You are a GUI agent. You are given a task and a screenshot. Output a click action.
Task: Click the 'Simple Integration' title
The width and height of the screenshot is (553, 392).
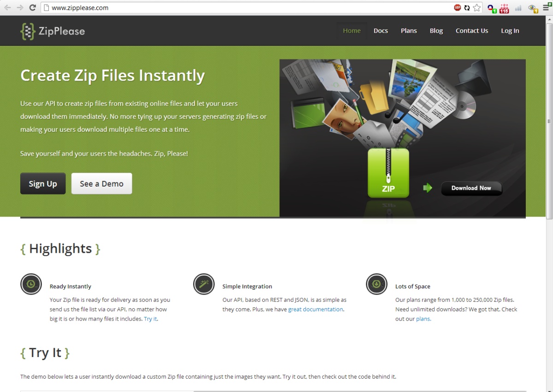[x=247, y=287]
